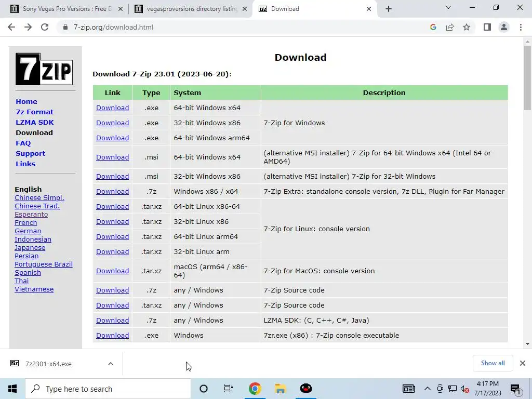
Task: Close the Sony Vegas Pro Versions tab
Action: tap(121, 9)
